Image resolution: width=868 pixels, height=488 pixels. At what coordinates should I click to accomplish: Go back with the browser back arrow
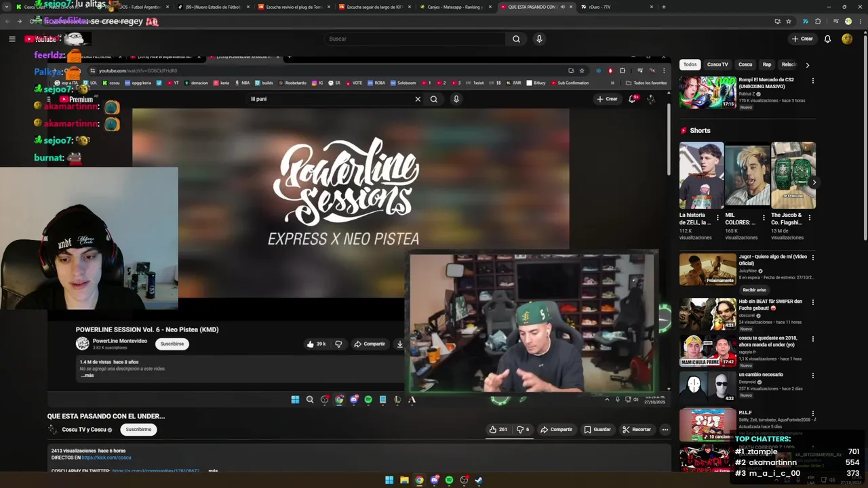pyautogui.click(x=7, y=21)
